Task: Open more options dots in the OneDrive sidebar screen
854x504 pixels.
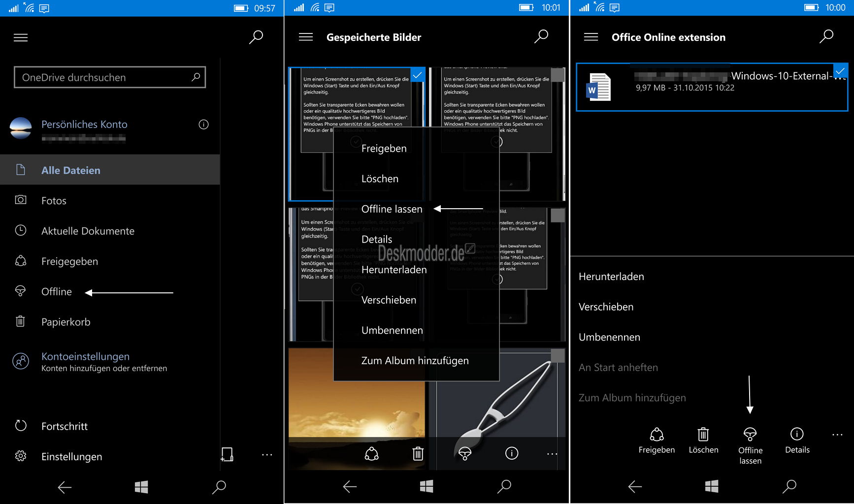Action: [267, 455]
